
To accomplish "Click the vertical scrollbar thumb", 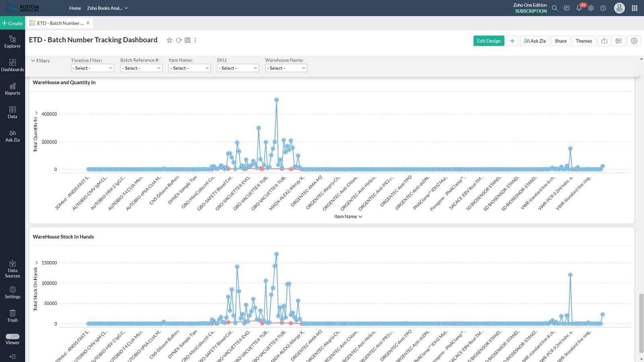I will point(641,322).
